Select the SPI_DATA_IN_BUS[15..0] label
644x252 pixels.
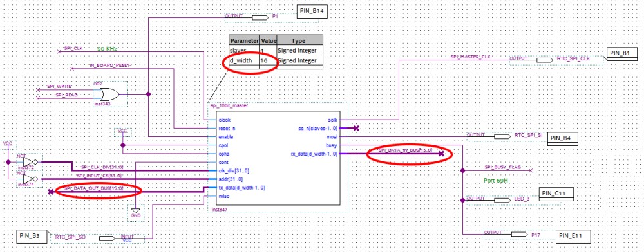[x=405, y=150]
